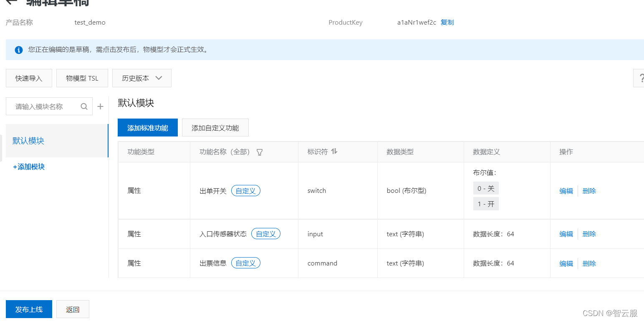This screenshot has width=644, height=321.
Task: Open the filter funnel for 功能名称 column
Action: 260,152
